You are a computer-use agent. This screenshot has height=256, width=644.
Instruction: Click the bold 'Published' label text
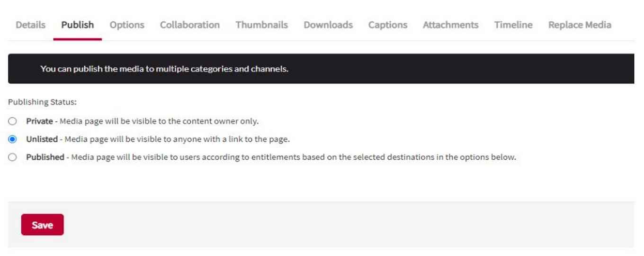pyautogui.click(x=45, y=157)
